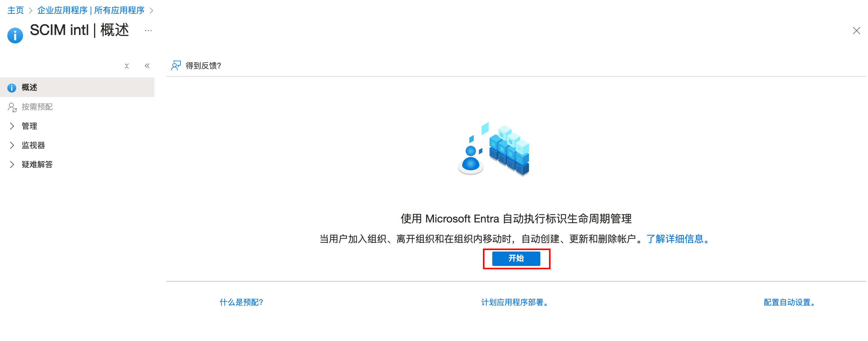Click the blue 开始 button
The image size is (868, 341).
(x=516, y=258)
